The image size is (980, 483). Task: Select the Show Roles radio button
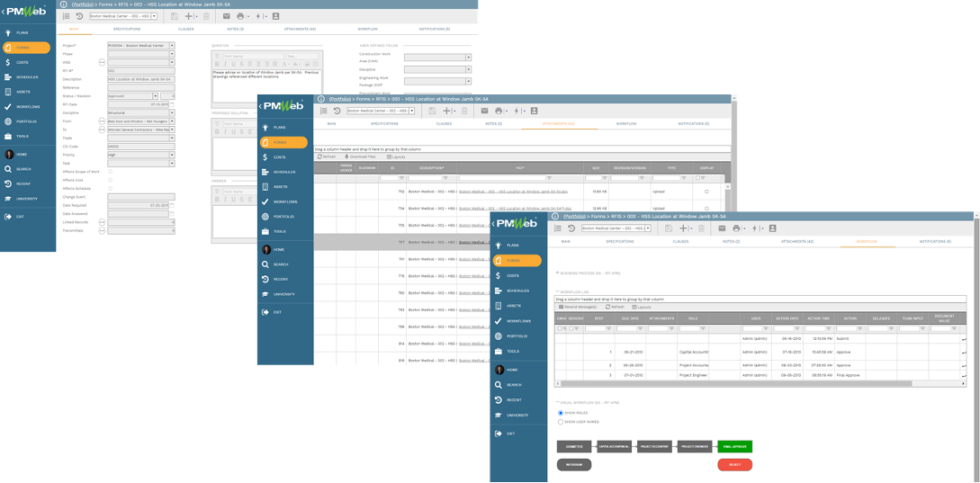560,413
